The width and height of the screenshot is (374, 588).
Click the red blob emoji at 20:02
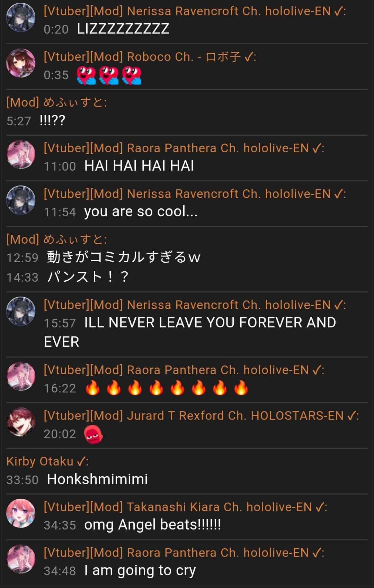(x=93, y=434)
